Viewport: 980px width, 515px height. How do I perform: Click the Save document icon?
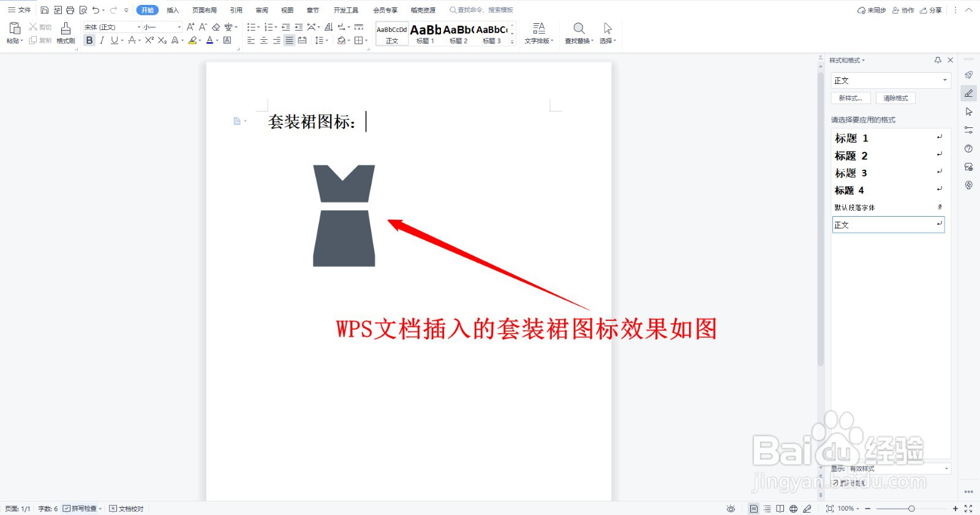tap(45, 10)
